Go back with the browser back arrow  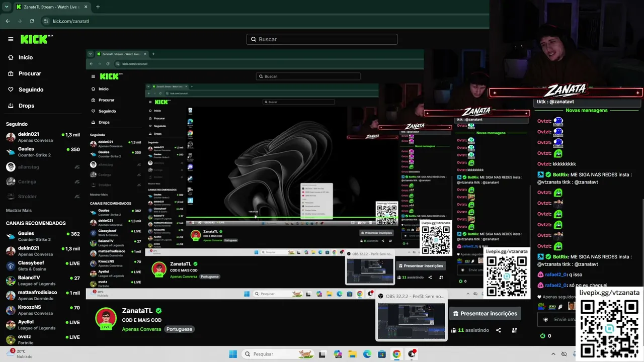click(x=8, y=21)
